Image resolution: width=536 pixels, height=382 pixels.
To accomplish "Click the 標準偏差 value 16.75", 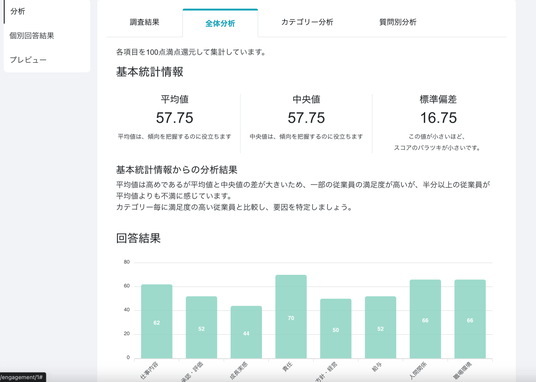I will (x=438, y=118).
